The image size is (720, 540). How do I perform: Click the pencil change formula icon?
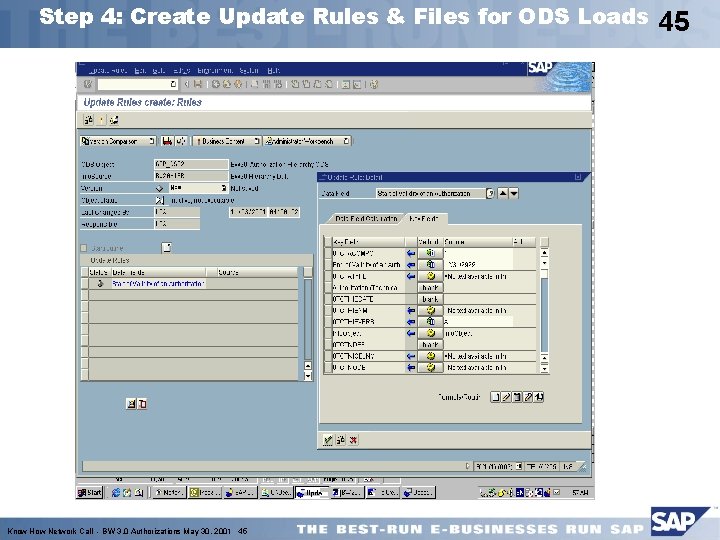coord(506,397)
